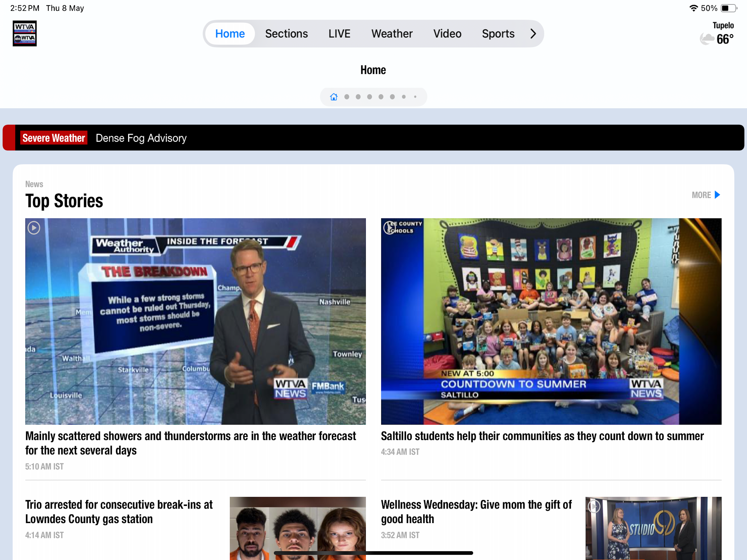This screenshot has height=560, width=747.
Task: Tap the 50% battery percentage text
Action: click(709, 8)
